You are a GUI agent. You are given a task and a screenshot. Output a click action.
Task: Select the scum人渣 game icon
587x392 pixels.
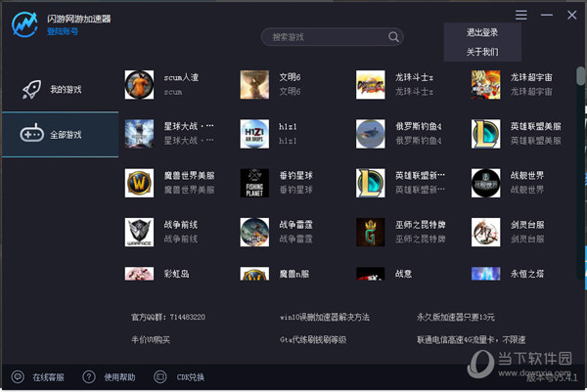click(x=139, y=84)
